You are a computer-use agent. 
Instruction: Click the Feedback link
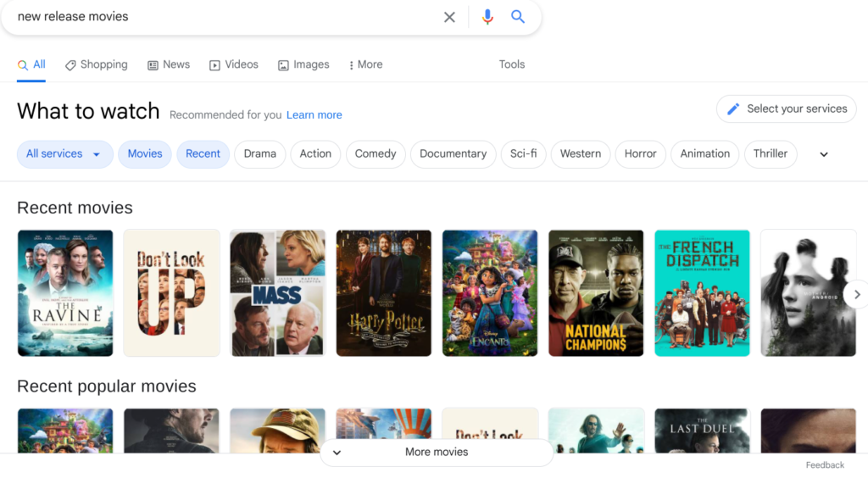pos(824,465)
